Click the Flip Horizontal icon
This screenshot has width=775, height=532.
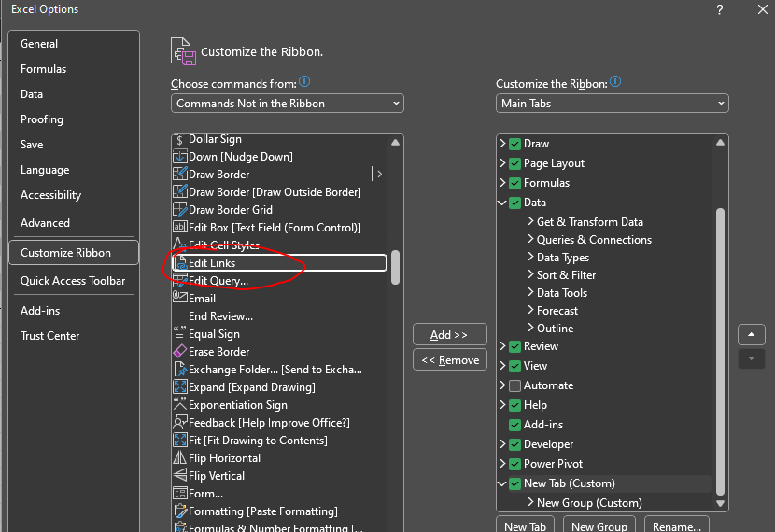pos(180,458)
